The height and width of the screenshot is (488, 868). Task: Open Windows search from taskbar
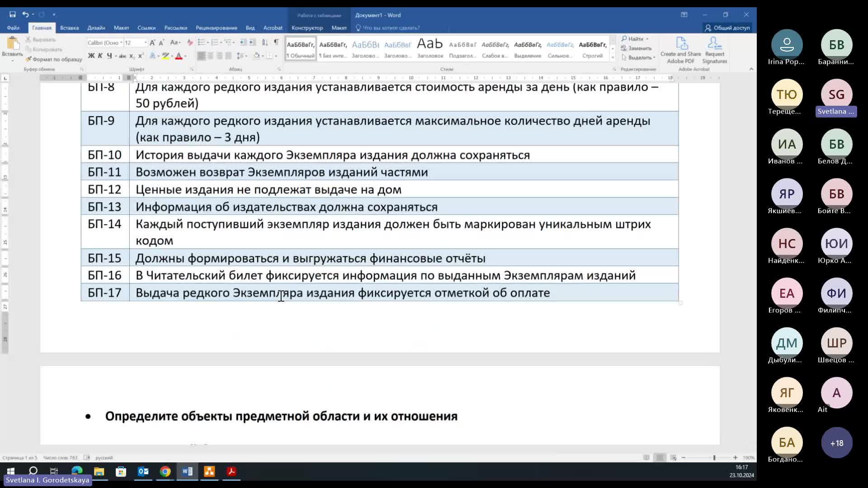[x=33, y=471]
